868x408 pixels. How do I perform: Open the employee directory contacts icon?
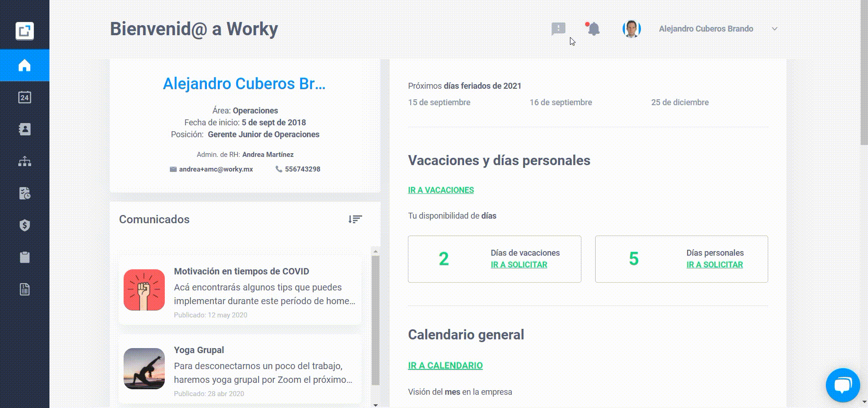coord(25,129)
